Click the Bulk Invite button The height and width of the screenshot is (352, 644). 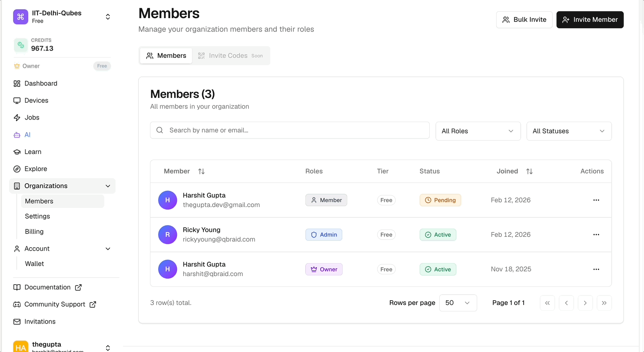[x=524, y=20]
